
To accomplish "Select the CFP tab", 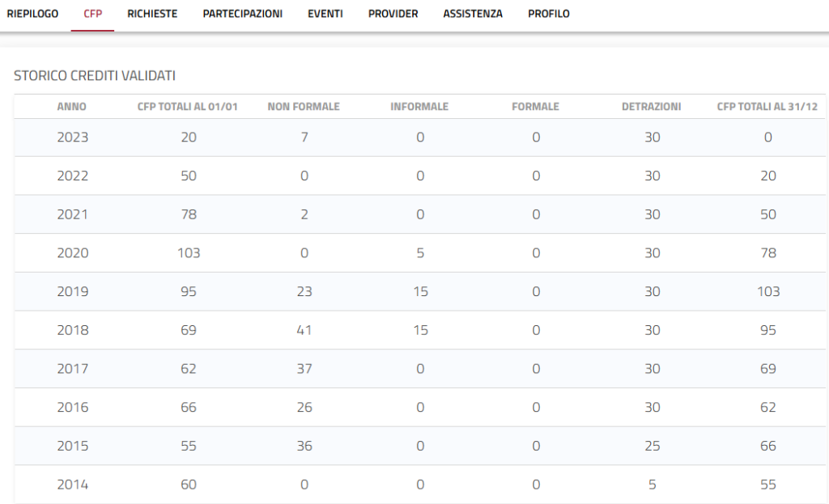I will point(92,14).
